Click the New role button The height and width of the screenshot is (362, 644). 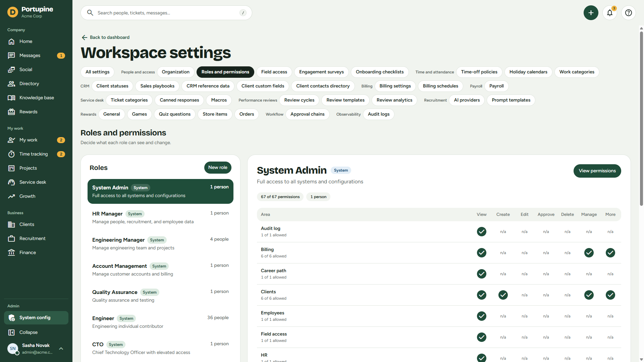click(218, 168)
